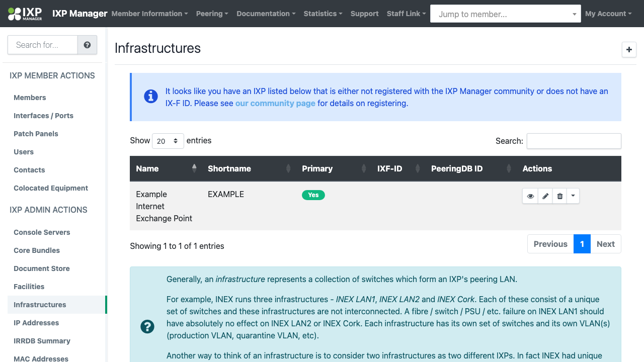Open the row actions caret dropdown
The image size is (644, 362).
573,196
